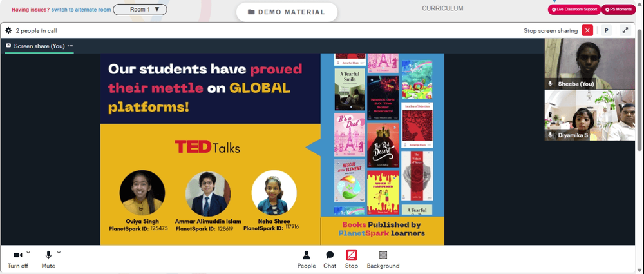Open Background effects settings
Screen dimensions: 644x274
click(383, 260)
